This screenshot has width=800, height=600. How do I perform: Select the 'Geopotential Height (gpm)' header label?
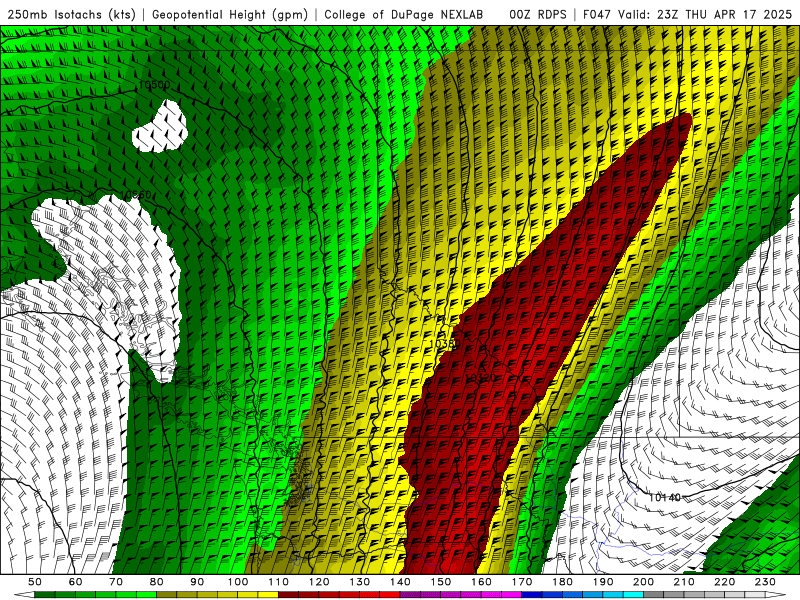point(230,15)
